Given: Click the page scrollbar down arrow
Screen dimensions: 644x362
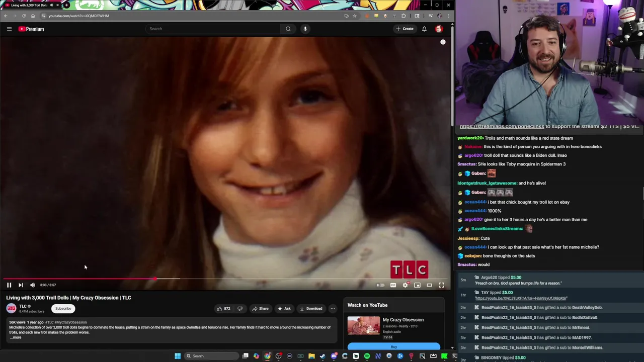Looking at the screenshot, I should tap(452, 347).
